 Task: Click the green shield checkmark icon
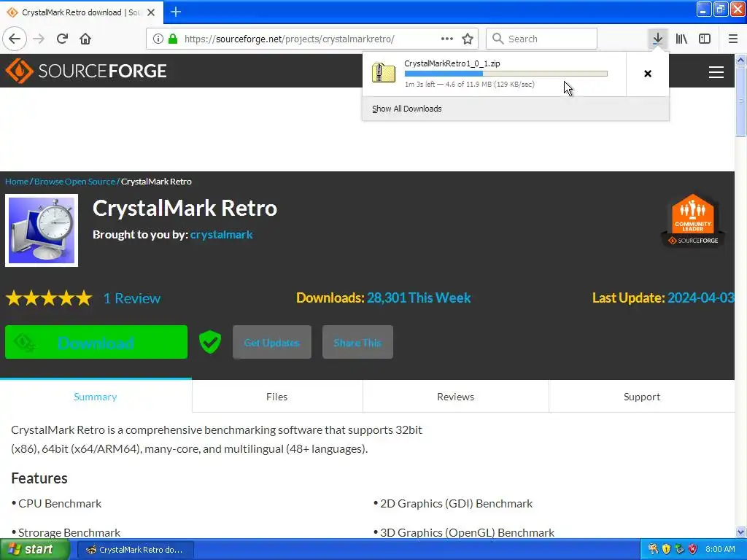click(210, 342)
